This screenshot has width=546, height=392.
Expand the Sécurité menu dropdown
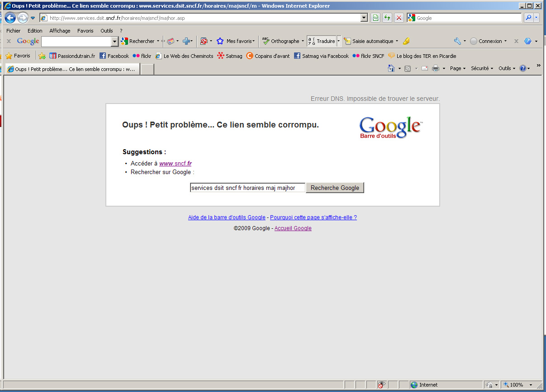(x=482, y=69)
